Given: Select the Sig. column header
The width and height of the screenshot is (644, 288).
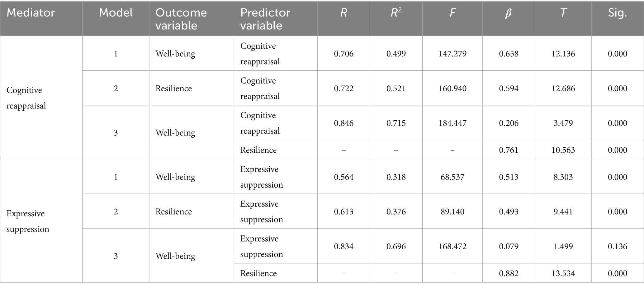Looking at the screenshot, I should (x=617, y=13).
